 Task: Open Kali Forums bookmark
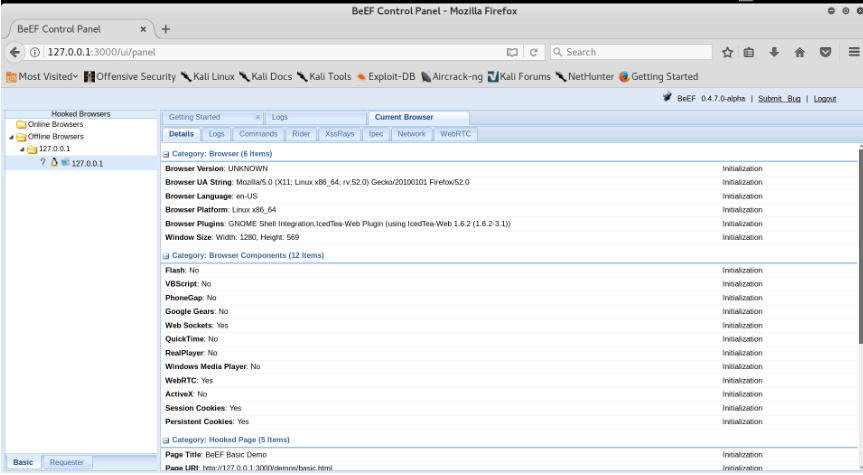[520, 77]
